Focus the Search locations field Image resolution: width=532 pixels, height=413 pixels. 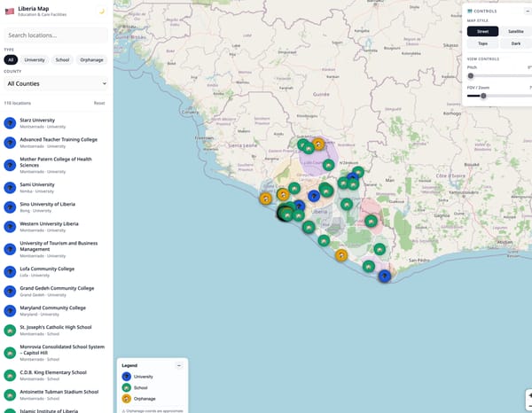tap(56, 35)
